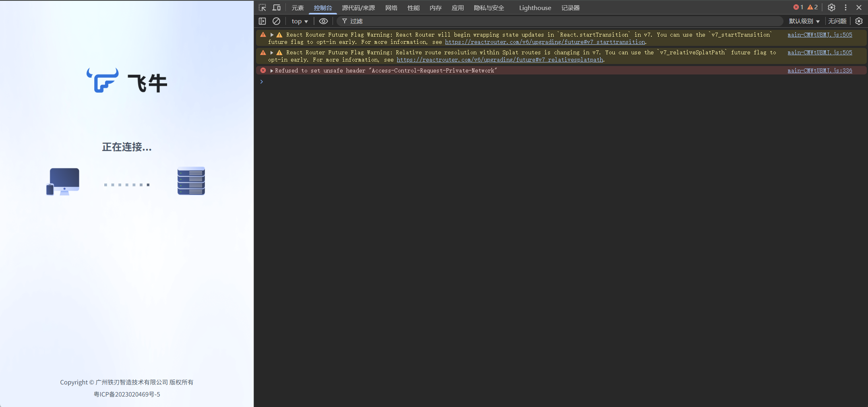
Task: Click the 粤ICP备2023020469号-5 text
Action: 127,394
